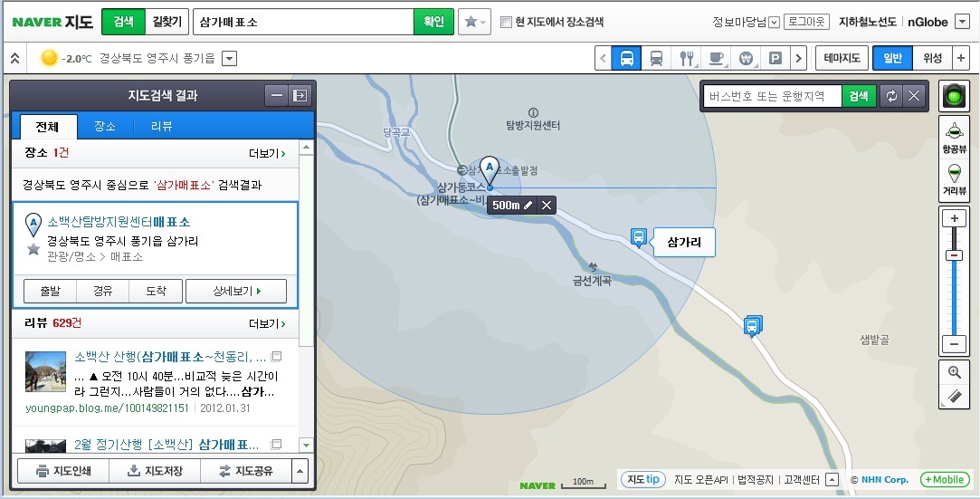Close the bus search panel
The image size is (980, 499).
point(914,96)
